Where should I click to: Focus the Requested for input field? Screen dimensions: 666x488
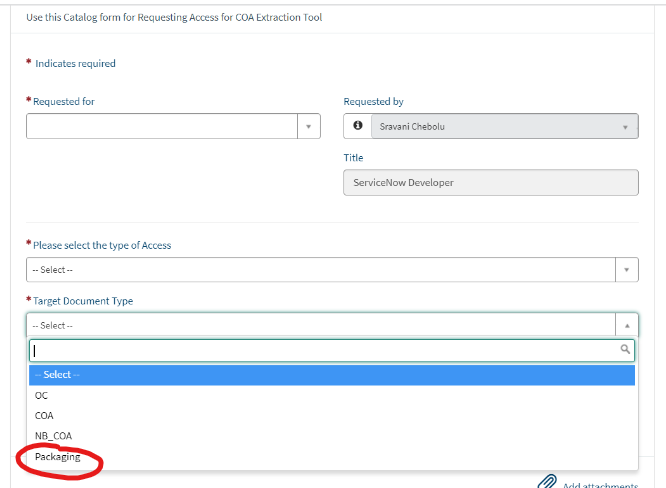tap(162, 127)
